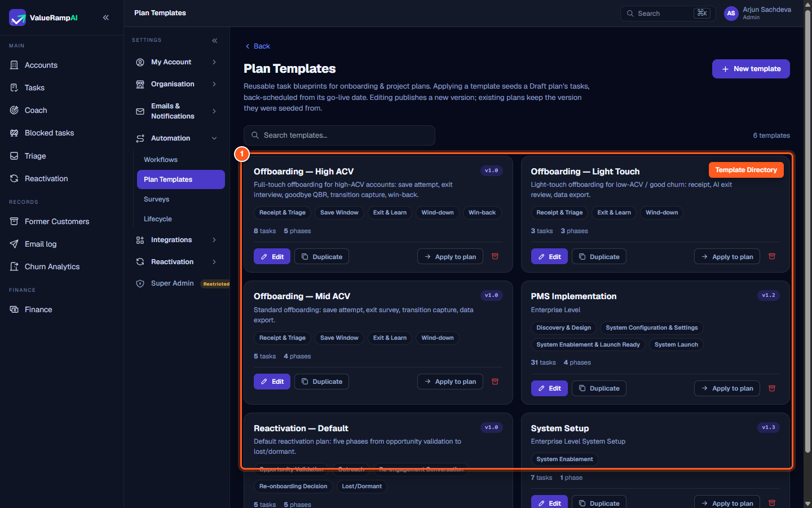Click the Reactivation icon under Main

(14, 178)
